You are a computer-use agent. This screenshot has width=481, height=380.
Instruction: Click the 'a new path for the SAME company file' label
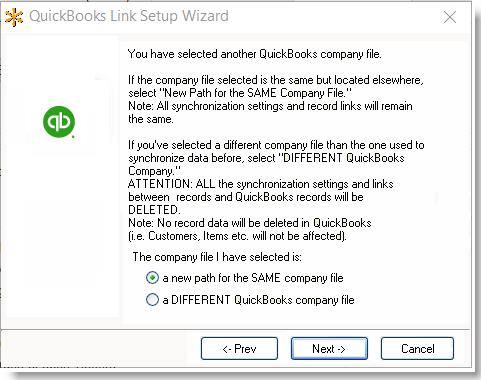point(253,278)
